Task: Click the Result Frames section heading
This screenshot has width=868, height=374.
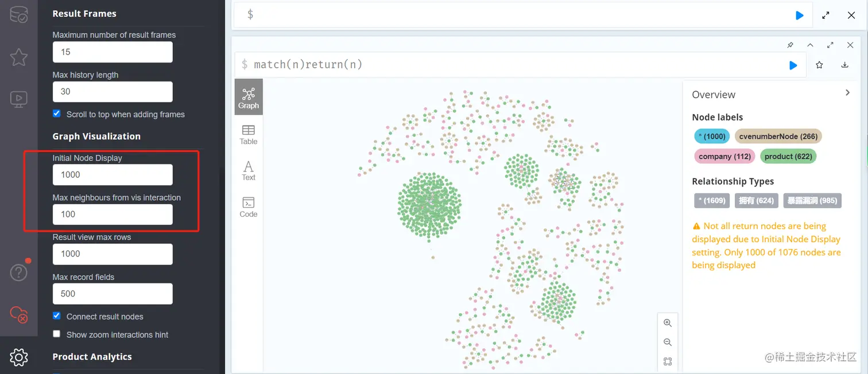Action: point(84,14)
